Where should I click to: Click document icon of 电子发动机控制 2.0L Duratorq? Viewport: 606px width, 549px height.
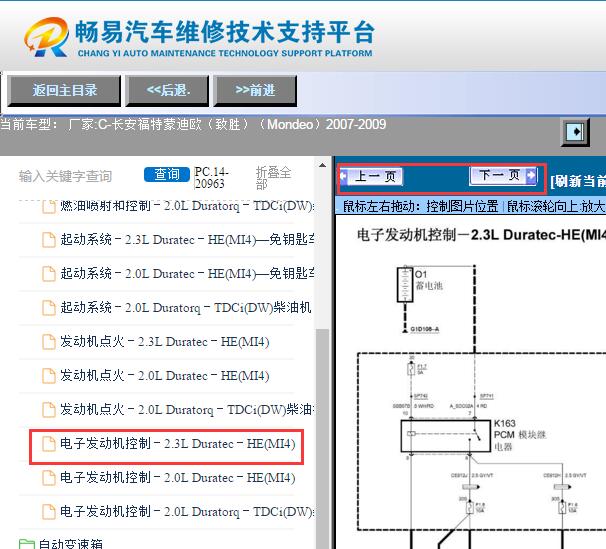(x=49, y=512)
